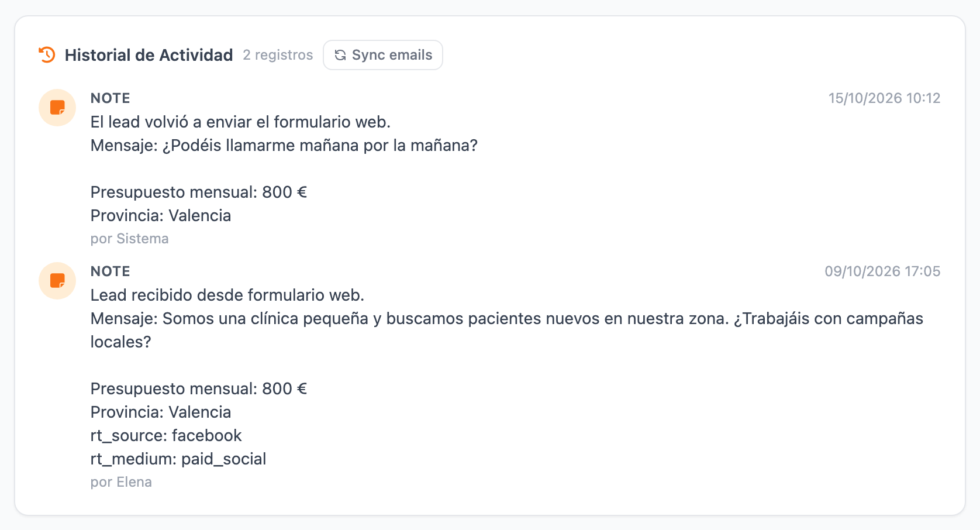Viewport: 980px width, 530px height.
Task: Click the message "¿Podéis llamarme mañana por la mañana?"
Action: pyautogui.click(x=320, y=145)
